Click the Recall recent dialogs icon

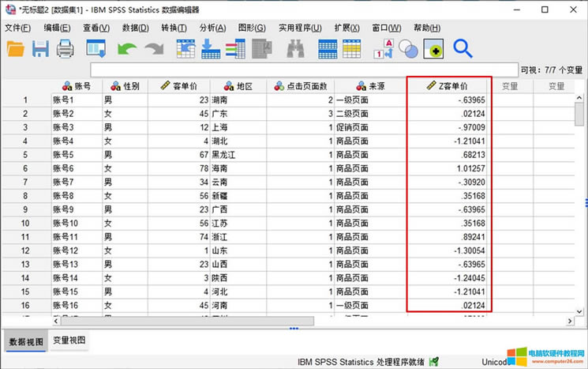(x=96, y=49)
